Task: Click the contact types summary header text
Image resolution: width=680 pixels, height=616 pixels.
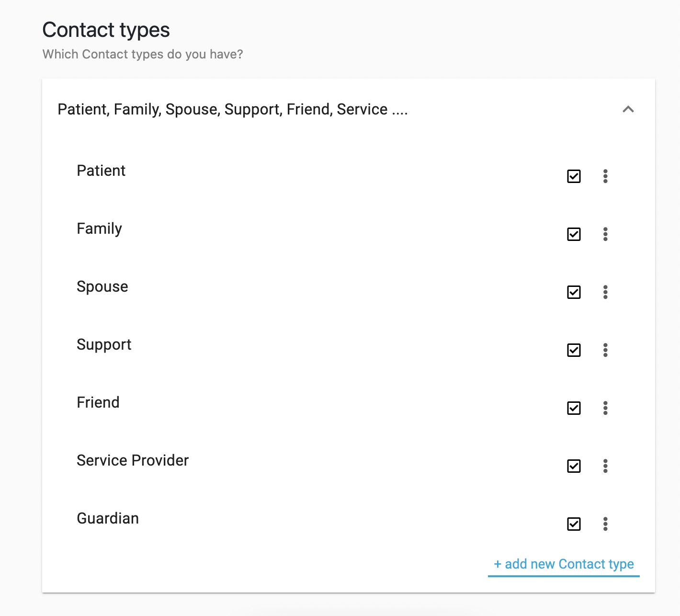Action: pos(232,110)
